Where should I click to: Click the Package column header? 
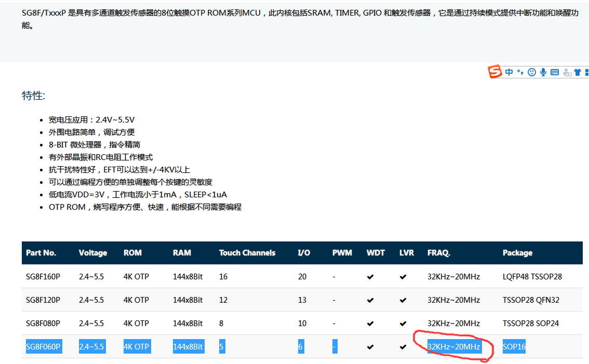tap(517, 253)
